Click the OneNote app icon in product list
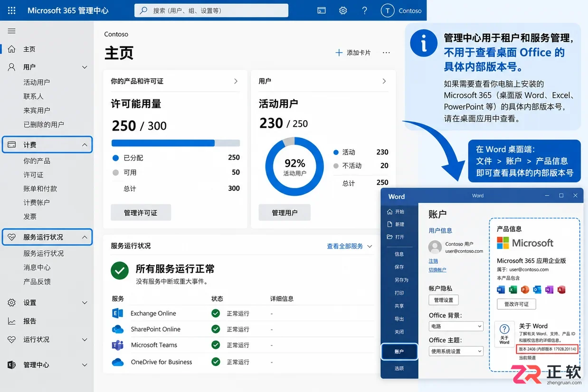Image resolution: width=588 pixels, height=392 pixels. (x=550, y=289)
